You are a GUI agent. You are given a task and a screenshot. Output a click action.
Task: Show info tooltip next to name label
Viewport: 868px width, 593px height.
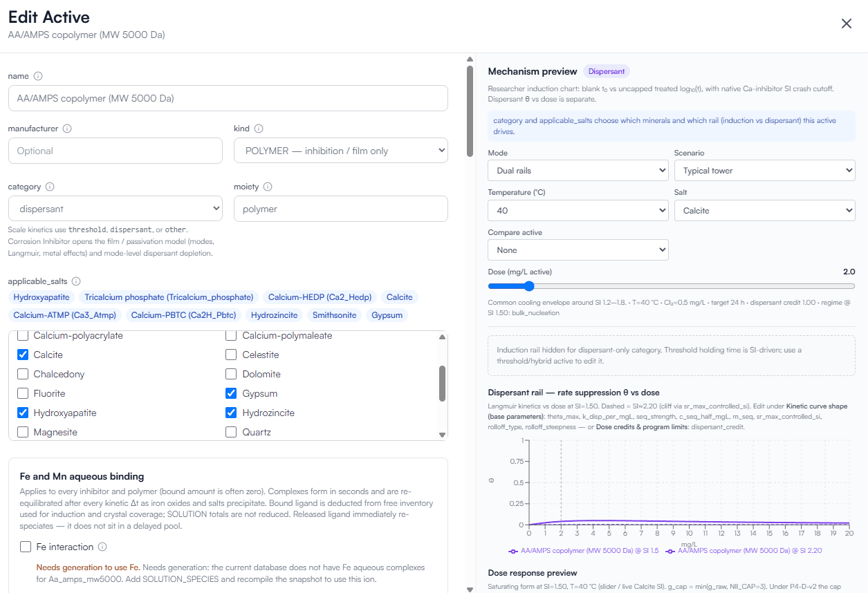pos(38,76)
